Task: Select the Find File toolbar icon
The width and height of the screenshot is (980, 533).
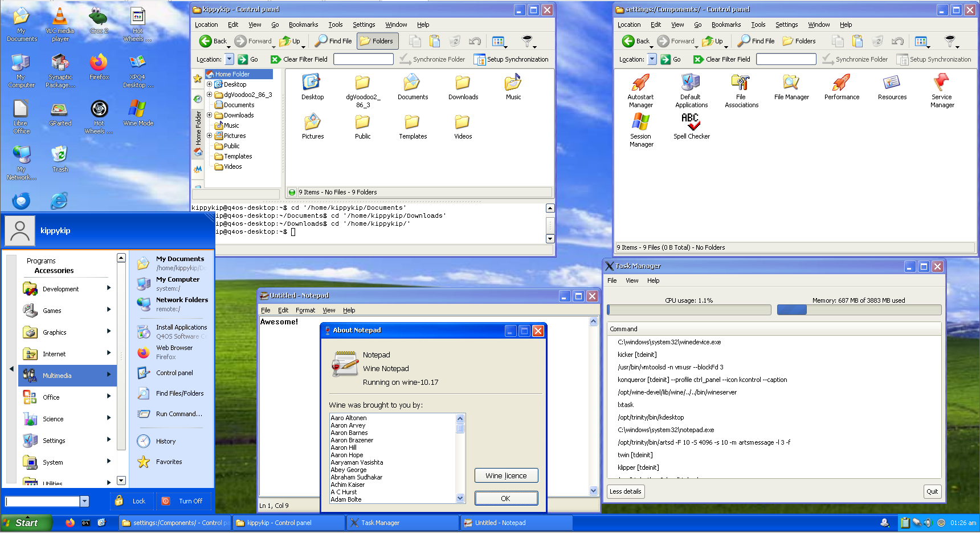Action: [x=333, y=40]
